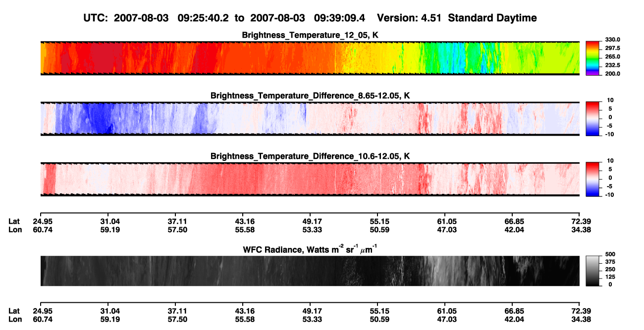Image resolution: width=644 pixels, height=330 pixels.
Task: Click the 250 label on the radiance color bar
Action: 611,269
